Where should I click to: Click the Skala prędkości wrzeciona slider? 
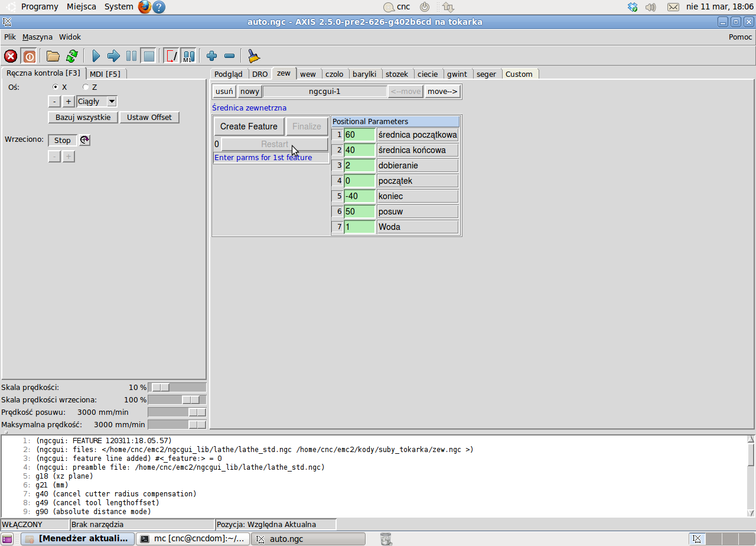[x=177, y=400]
